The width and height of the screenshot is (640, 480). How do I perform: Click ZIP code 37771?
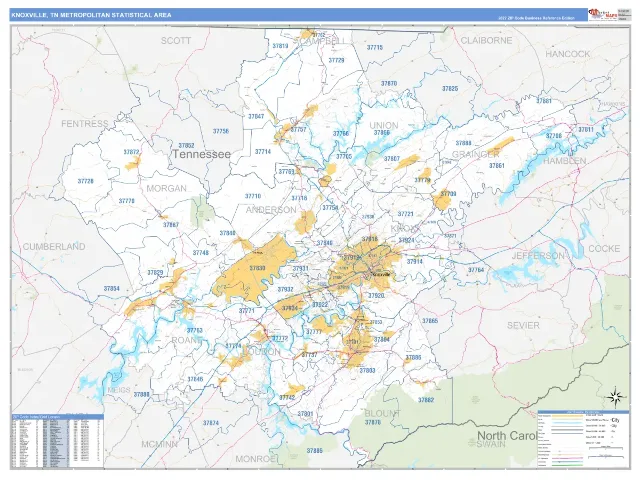coord(247,311)
